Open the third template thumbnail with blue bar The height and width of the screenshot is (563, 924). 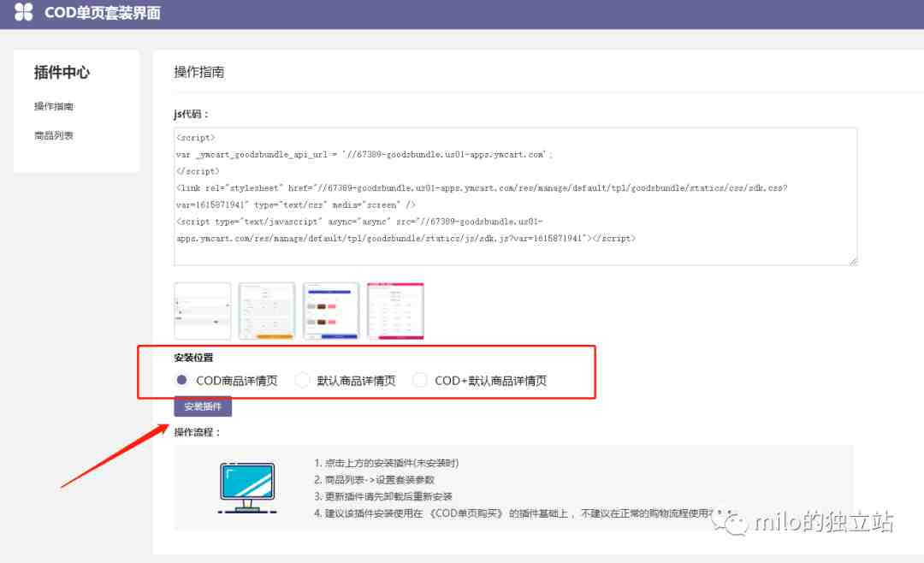tap(331, 311)
